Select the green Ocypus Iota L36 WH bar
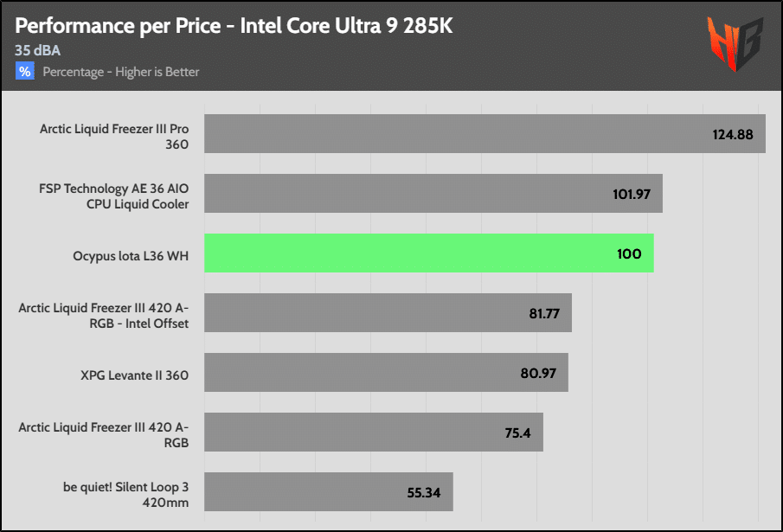The width and height of the screenshot is (783, 532). click(429, 253)
